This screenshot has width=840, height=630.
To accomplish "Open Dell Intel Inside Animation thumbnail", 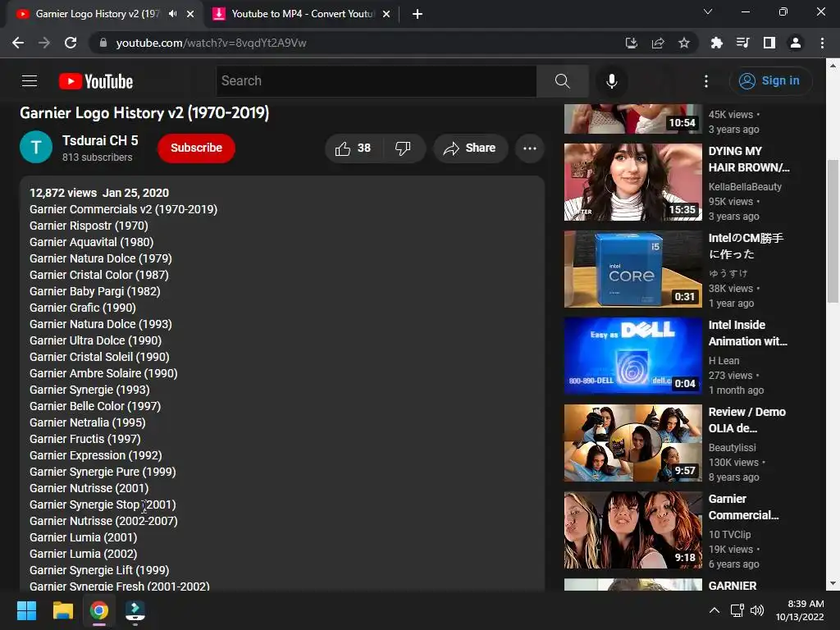I will click(x=632, y=356).
